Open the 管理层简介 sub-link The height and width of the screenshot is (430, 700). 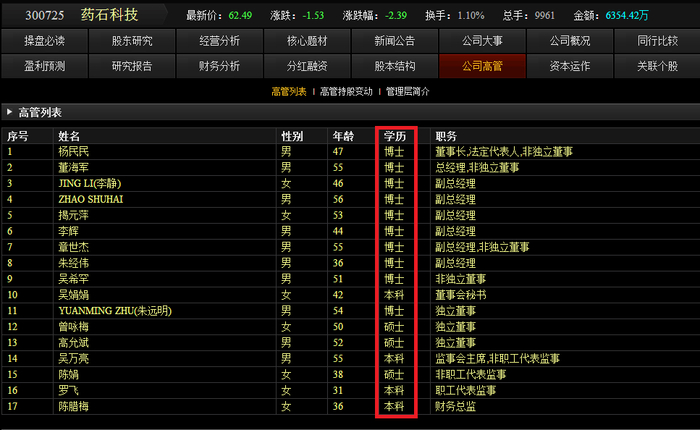[x=407, y=92]
